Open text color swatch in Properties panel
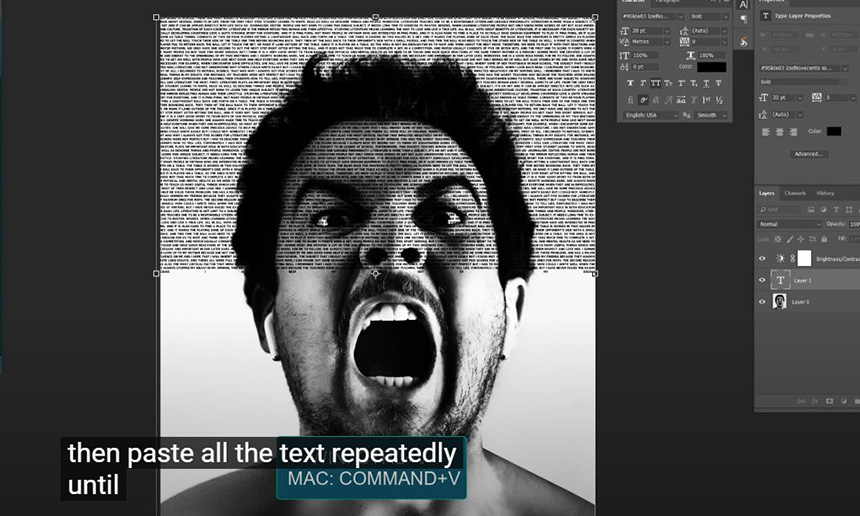This screenshot has width=860, height=516. (834, 131)
